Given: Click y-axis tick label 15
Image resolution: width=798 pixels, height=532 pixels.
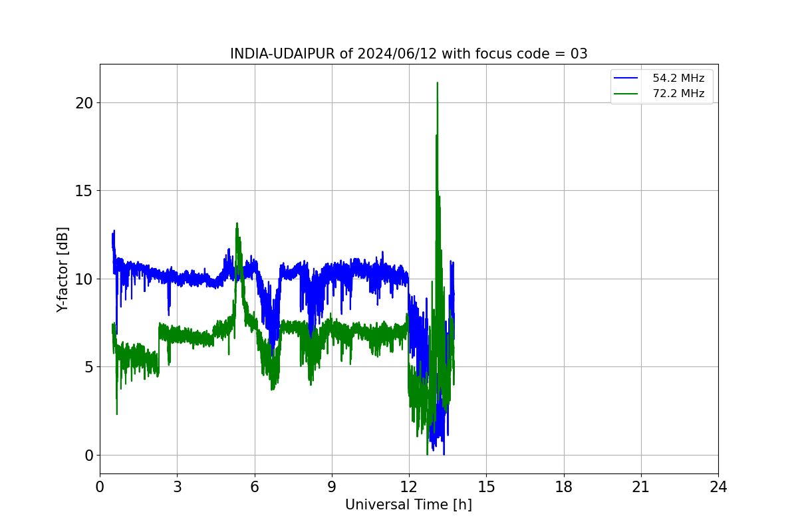Looking at the screenshot, I should point(84,191).
